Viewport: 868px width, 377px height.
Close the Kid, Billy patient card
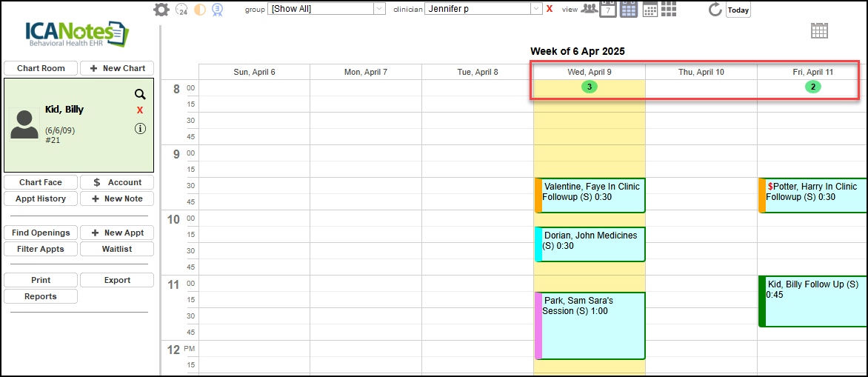tap(140, 110)
